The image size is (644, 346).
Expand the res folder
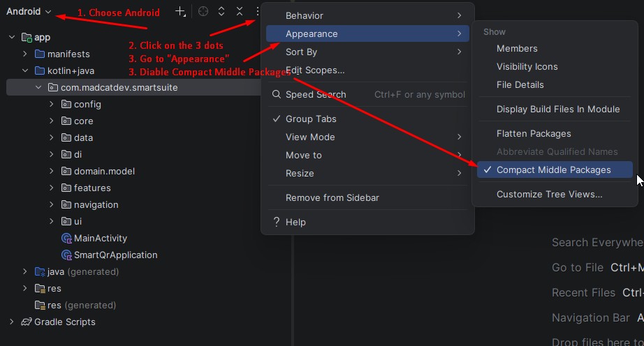25,289
